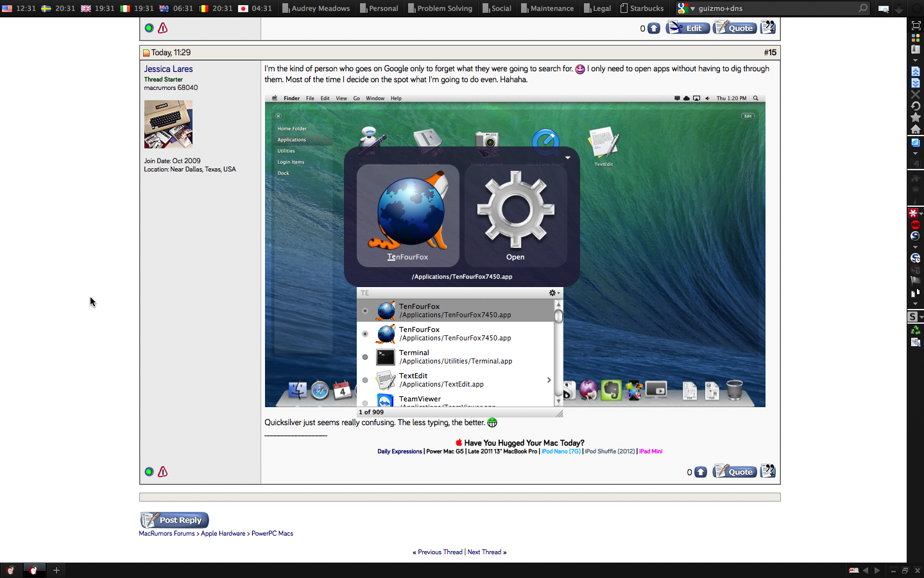Open the MacRumors Forums breadcrumb link
Image resolution: width=924 pixels, height=578 pixels.
pos(167,533)
